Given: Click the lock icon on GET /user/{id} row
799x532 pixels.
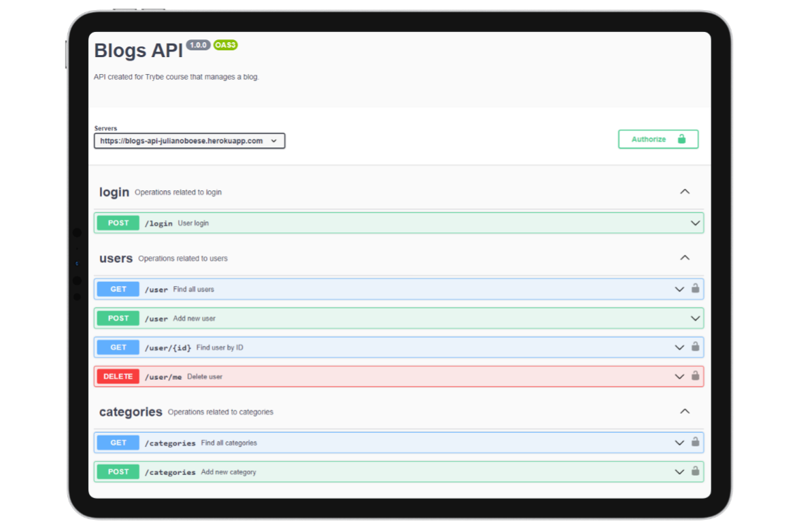Looking at the screenshot, I should (695, 347).
